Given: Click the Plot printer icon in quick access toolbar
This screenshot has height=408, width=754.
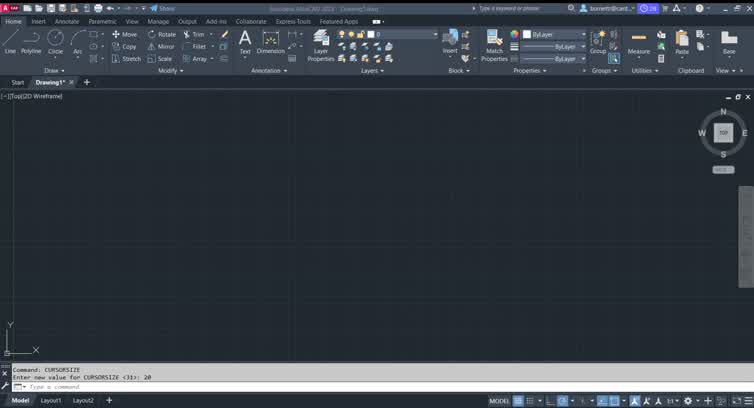Looking at the screenshot, I should [x=98, y=8].
